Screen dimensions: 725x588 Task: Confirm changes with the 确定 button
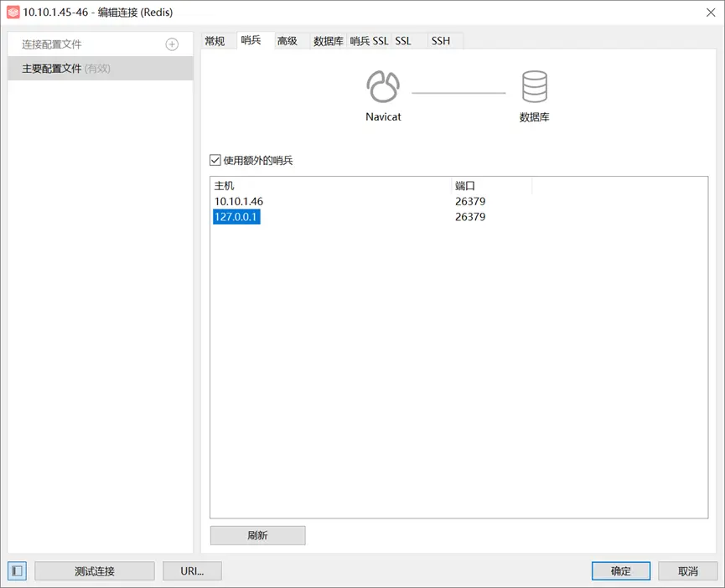(620, 570)
